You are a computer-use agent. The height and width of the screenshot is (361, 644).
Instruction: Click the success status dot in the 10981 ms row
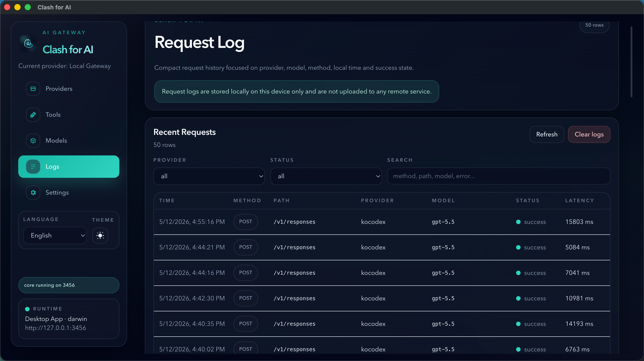pyautogui.click(x=518, y=299)
